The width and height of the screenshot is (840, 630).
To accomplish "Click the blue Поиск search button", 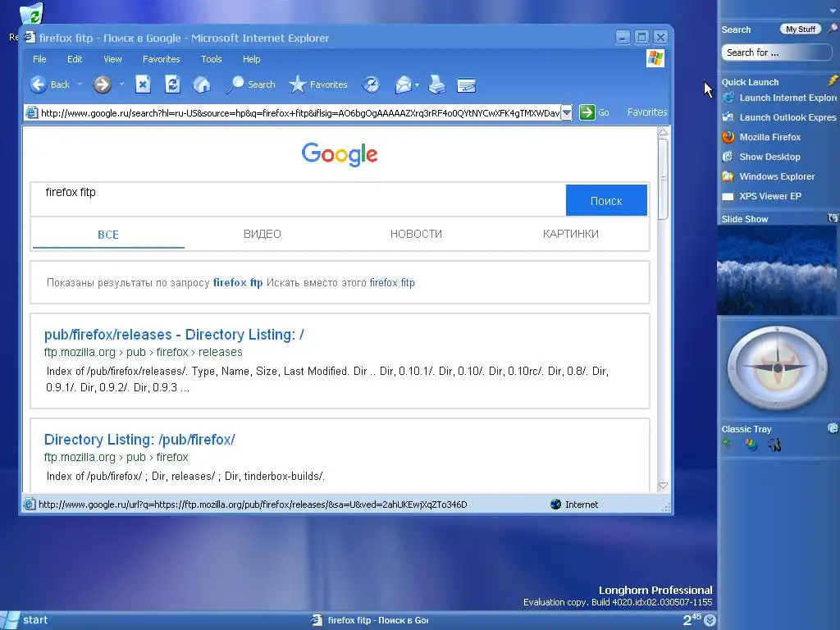I will point(606,200).
